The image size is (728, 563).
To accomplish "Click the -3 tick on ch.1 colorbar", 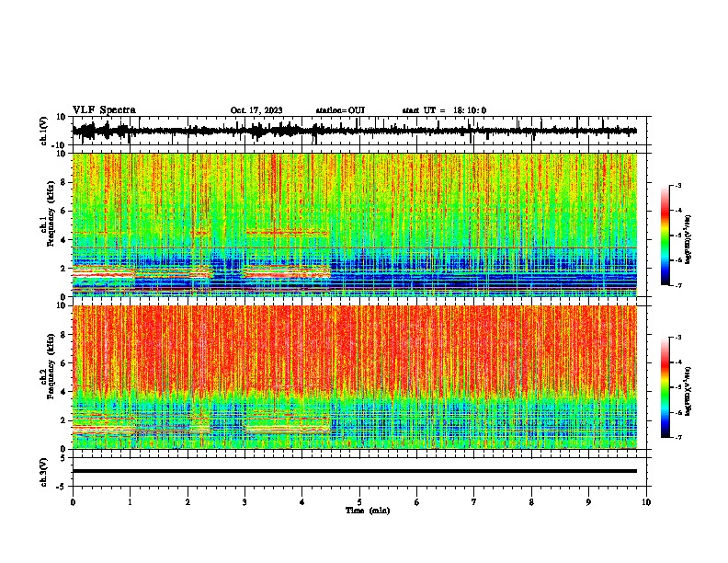I will coord(678,186).
